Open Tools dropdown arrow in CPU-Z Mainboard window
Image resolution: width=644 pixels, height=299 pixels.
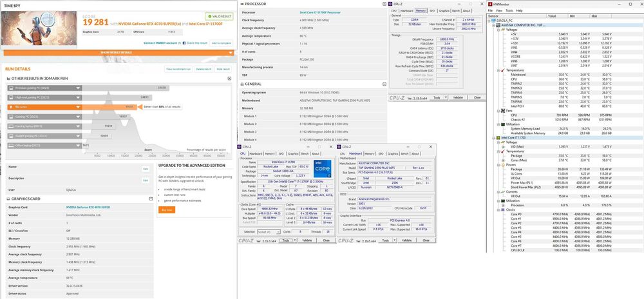click(x=394, y=240)
